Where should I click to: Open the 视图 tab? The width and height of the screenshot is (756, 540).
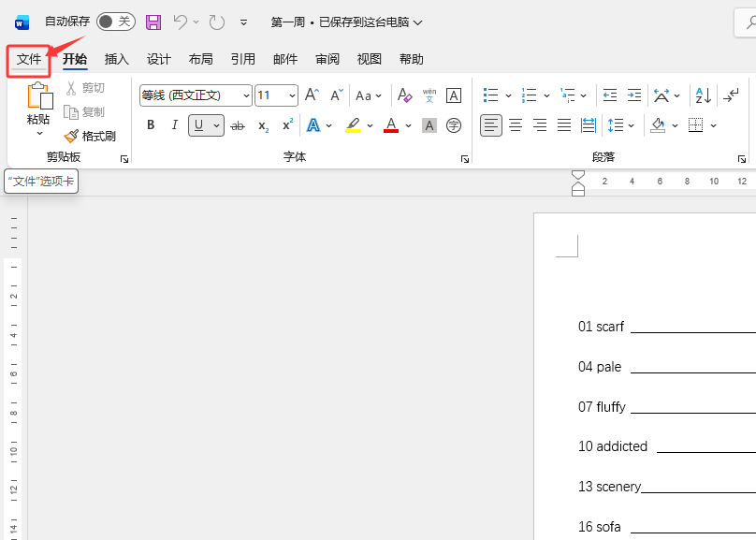pyautogui.click(x=370, y=60)
